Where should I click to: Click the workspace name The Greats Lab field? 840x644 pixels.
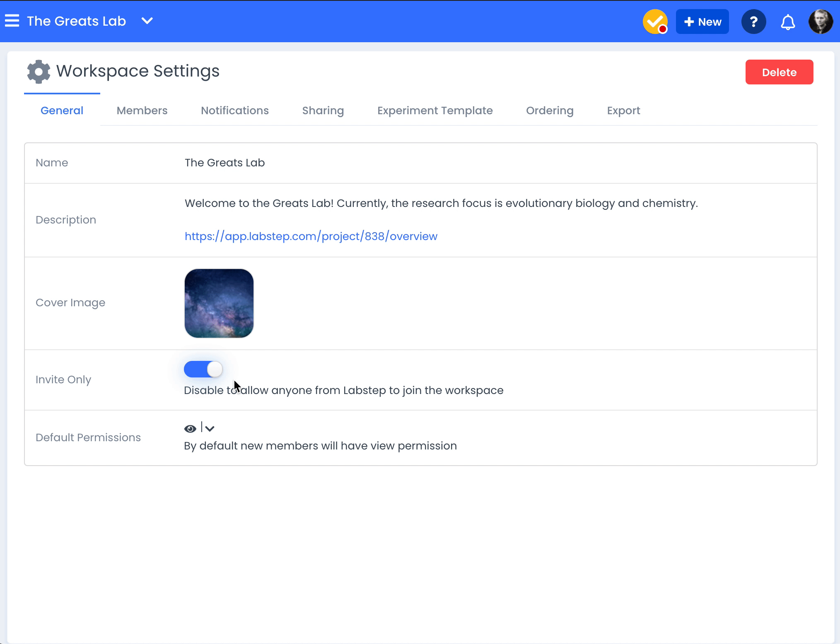(225, 163)
